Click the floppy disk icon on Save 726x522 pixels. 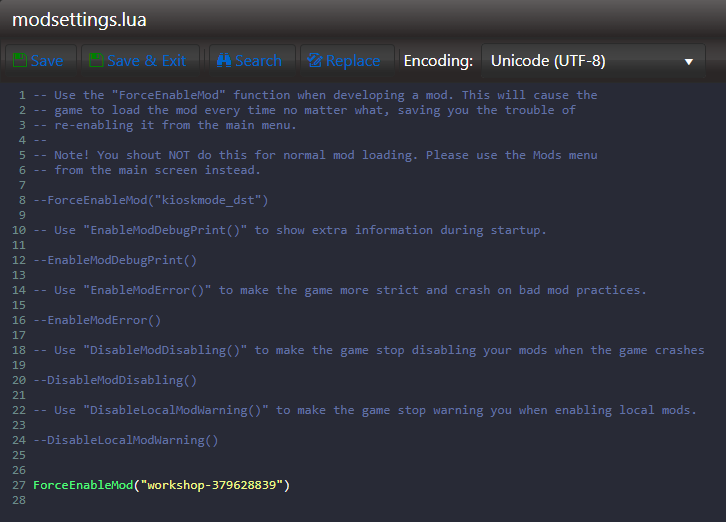(20, 60)
